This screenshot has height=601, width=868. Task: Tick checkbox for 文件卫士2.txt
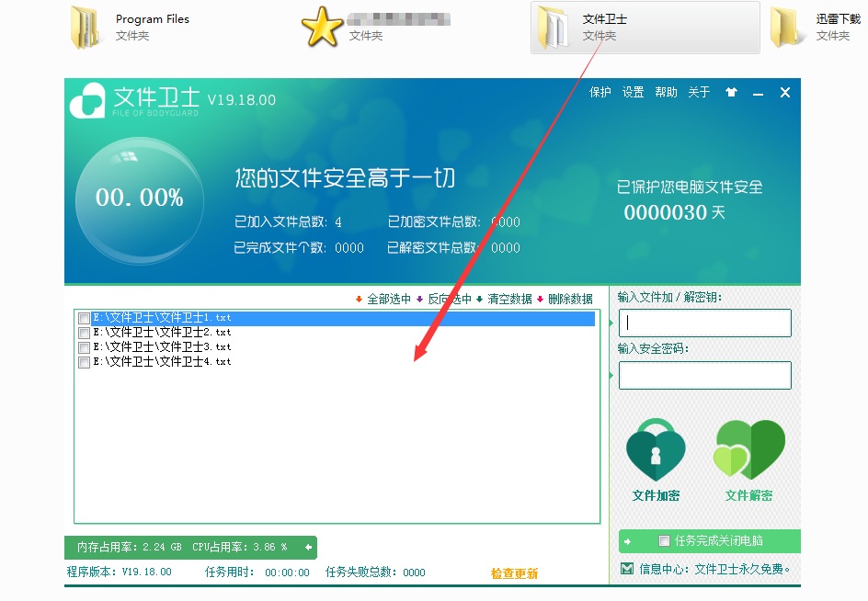(85, 334)
